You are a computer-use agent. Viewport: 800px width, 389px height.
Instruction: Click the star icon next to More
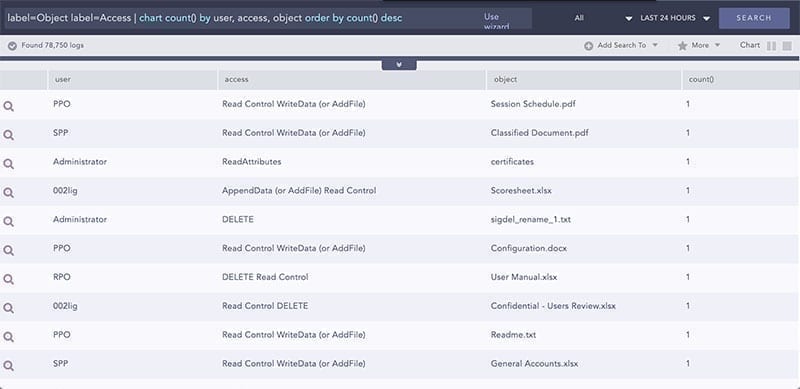(682, 46)
